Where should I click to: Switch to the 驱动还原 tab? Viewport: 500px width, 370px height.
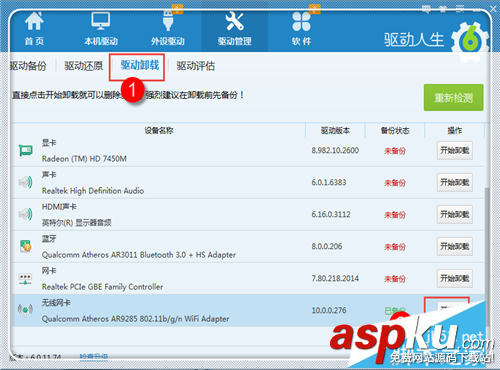tap(84, 66)
